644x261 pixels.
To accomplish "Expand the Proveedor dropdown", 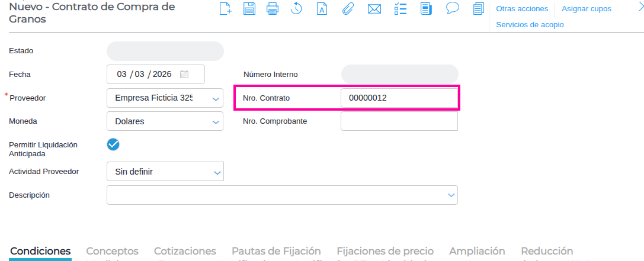I will [x=216, y=98].
